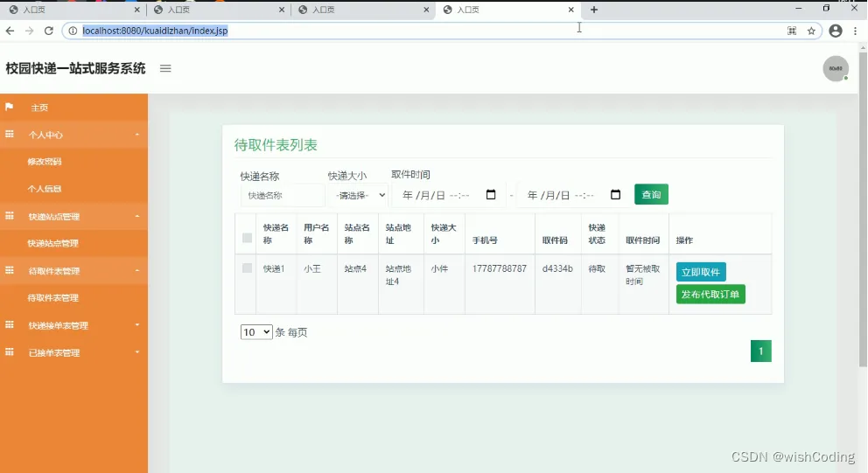Click grid icon beside 已接单表管理

click(x=10, y=351)
